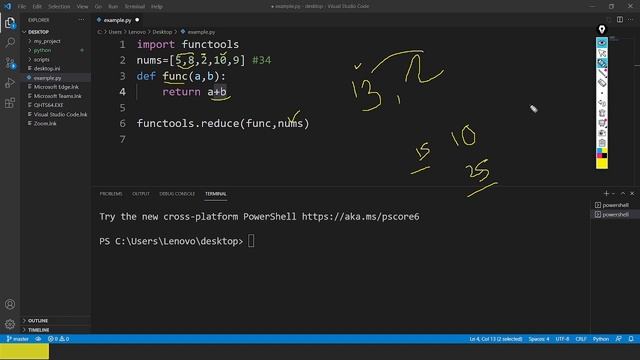
Task: Toggle ink visibility eye in annotation toolbar
Action: pyautogui.click(x=602, y=43)
